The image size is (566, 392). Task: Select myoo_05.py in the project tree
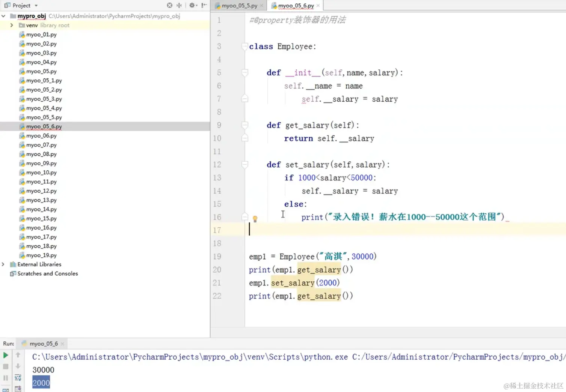click(x=41, y=72)
